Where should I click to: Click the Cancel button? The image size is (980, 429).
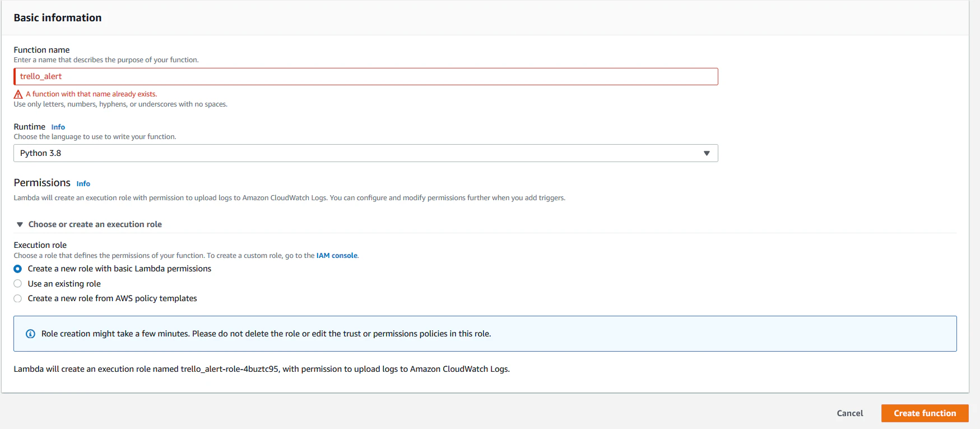(x=850, y=413)
